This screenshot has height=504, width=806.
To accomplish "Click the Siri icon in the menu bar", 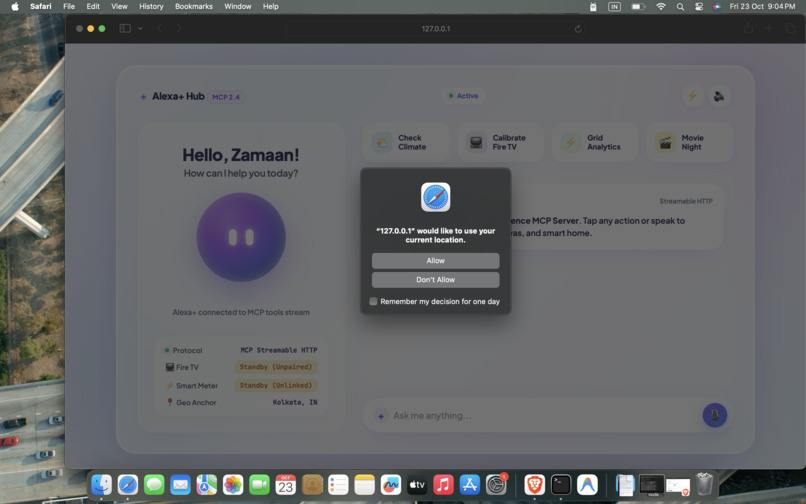I will point(716,7).
